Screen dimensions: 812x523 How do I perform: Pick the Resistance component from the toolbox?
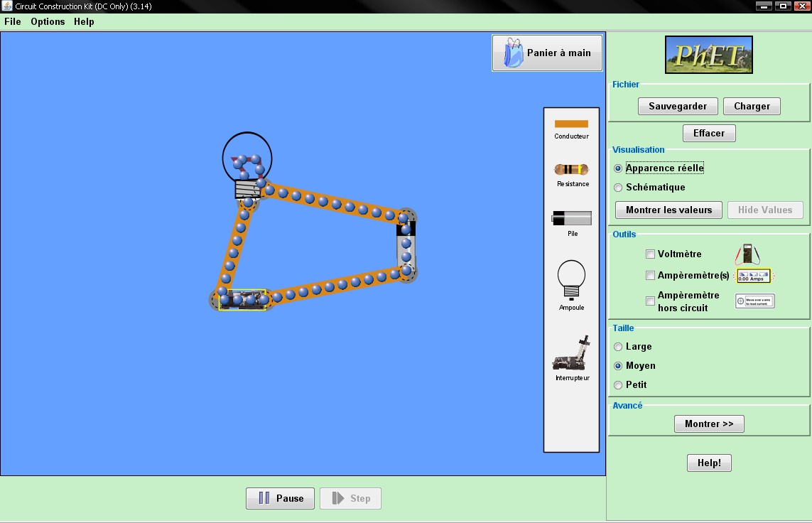(571, 169)
